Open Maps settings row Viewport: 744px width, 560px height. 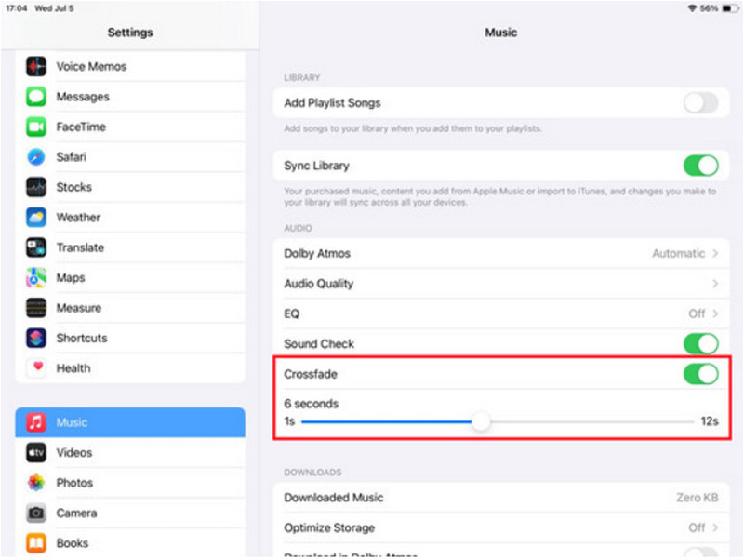pyautogui.click(x=130, y=277)
